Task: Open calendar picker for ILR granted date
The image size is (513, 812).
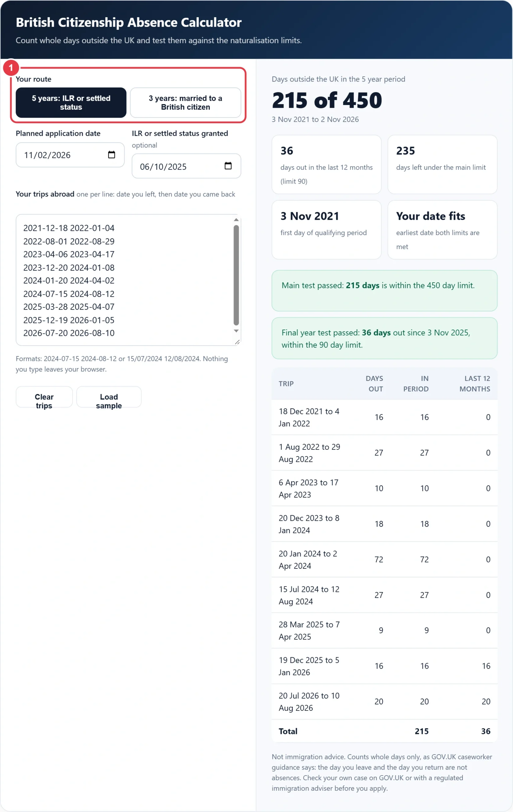Action: pos(228,166)
